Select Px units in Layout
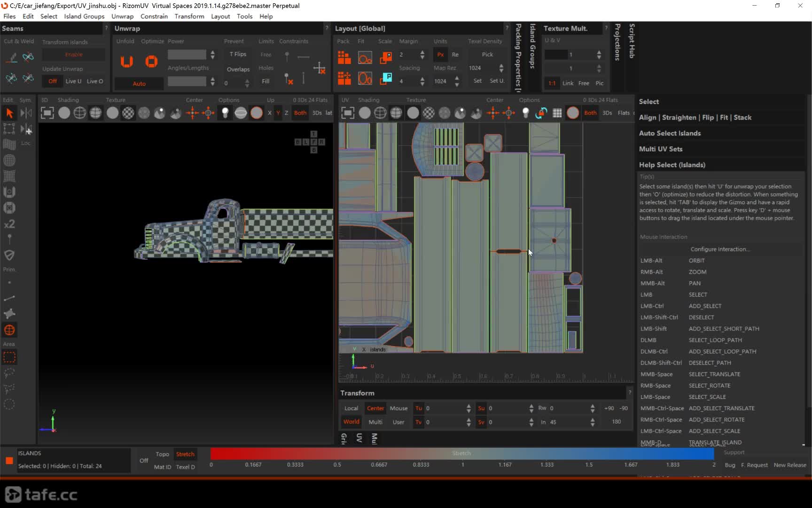812x508 pixels. coord(440,55)
